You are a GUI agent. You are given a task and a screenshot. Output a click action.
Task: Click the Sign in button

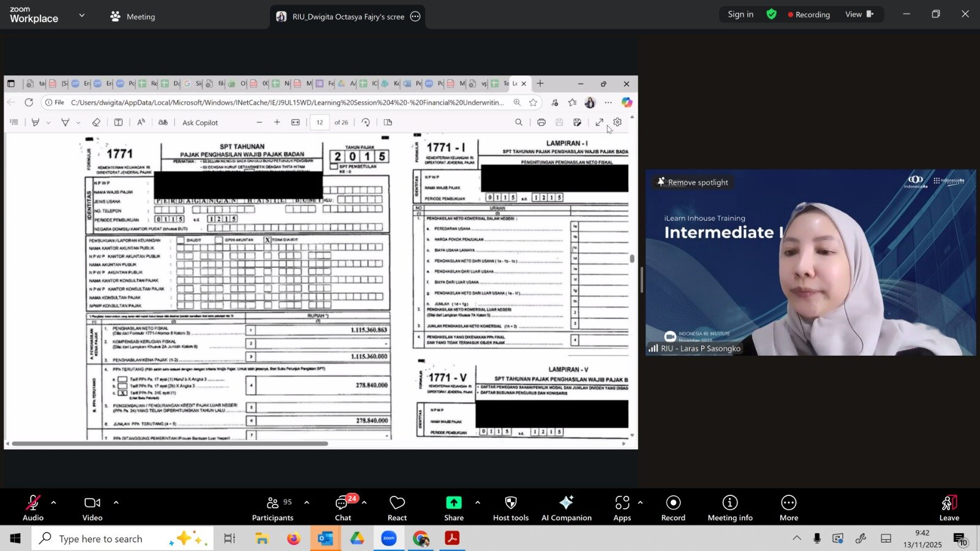pos(740,15)
